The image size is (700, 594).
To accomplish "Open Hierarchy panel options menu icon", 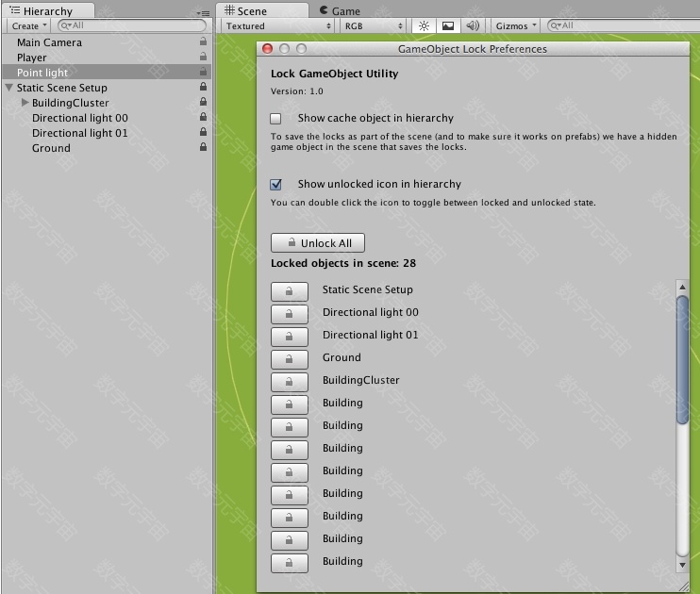I will (x=203, y=13).
